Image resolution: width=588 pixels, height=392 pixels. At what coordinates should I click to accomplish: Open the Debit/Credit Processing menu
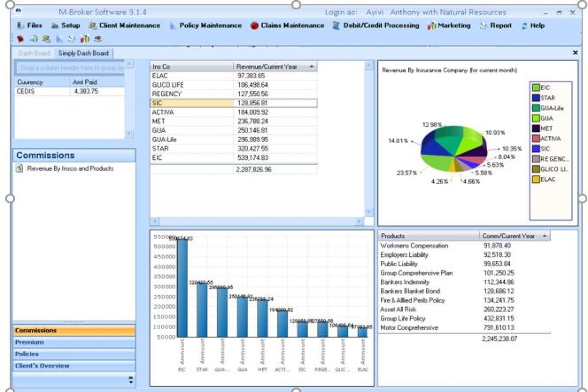(x=376, y=25)
